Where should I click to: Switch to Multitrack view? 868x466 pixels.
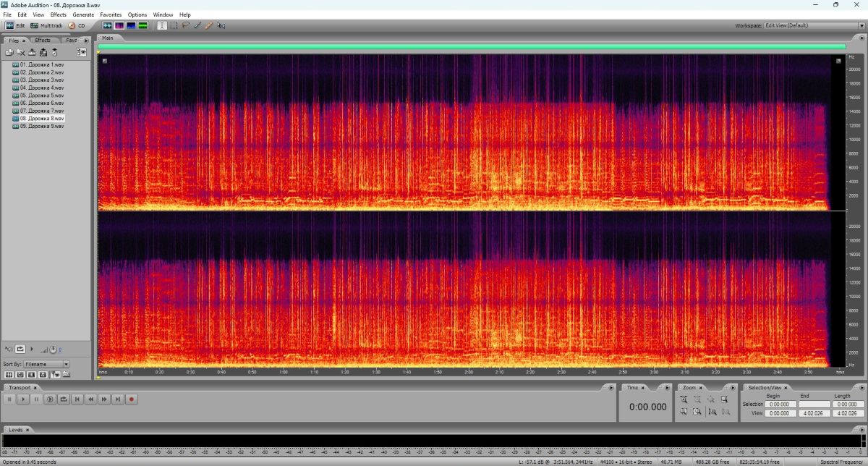point(46,25)
